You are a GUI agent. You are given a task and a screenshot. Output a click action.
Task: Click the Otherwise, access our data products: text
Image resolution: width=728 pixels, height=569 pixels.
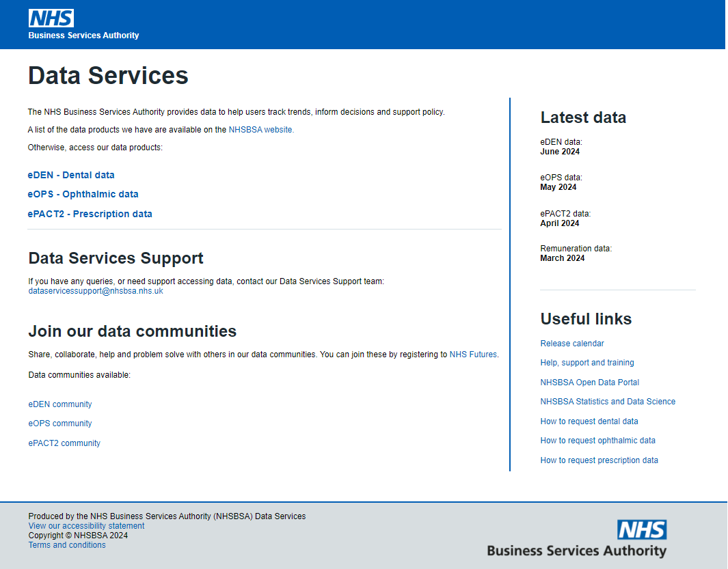[x=95, y=148]
